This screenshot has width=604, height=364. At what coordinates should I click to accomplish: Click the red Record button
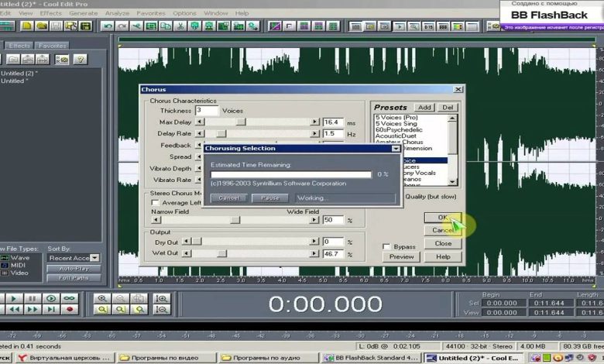click(70, 309)
